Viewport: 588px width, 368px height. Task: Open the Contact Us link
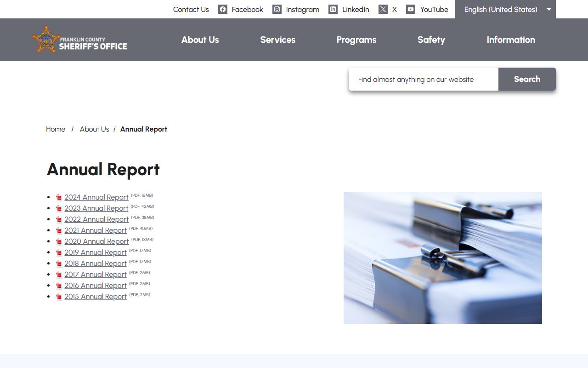point(191,9)
